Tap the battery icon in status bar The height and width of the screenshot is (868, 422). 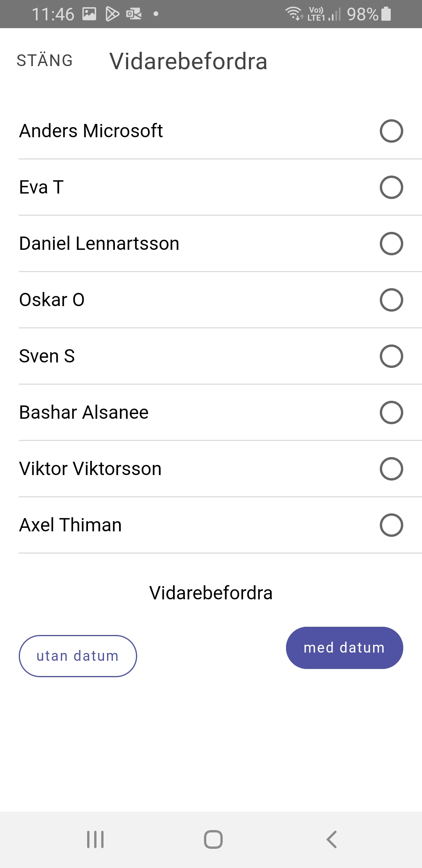click(x=386, y=14)
